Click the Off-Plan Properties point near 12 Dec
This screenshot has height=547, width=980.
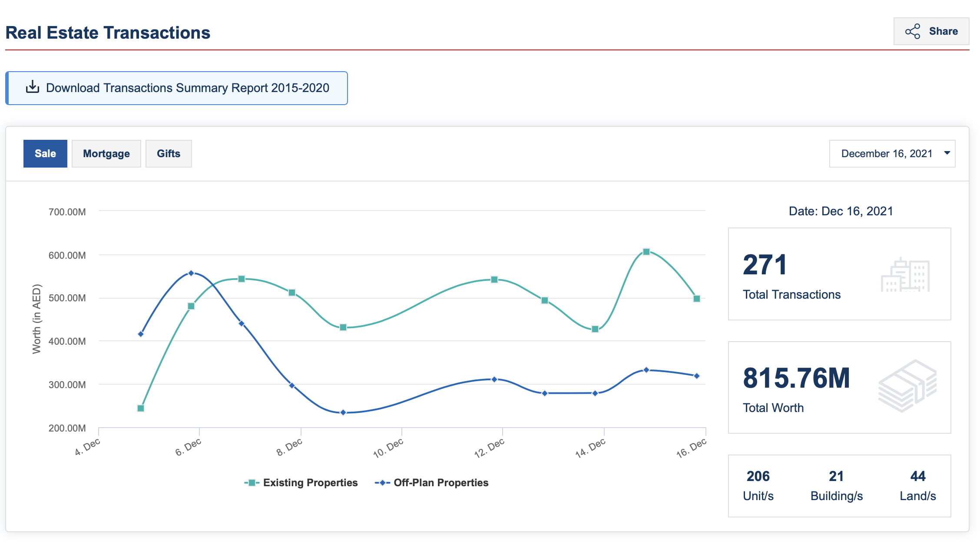coord(494,379)
